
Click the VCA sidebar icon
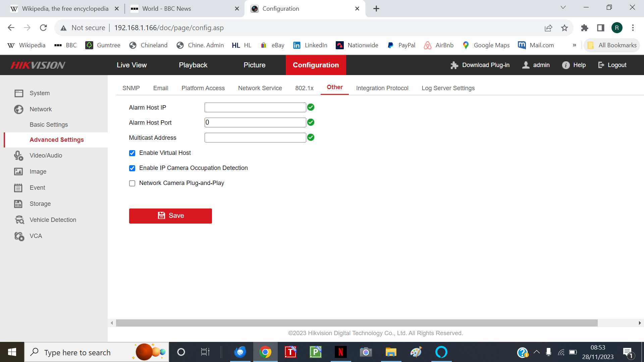coord(19,236)
